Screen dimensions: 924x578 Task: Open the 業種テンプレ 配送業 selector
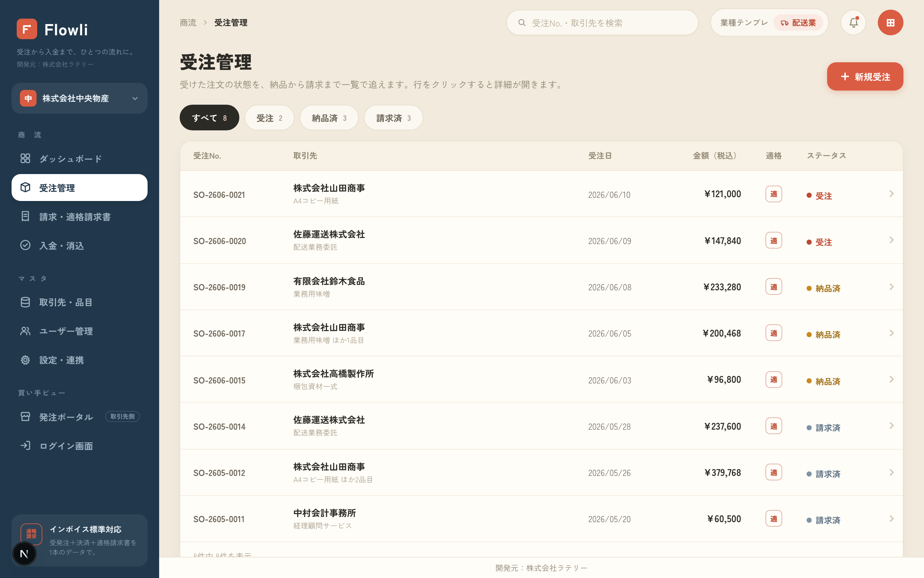tap(769, 22)
